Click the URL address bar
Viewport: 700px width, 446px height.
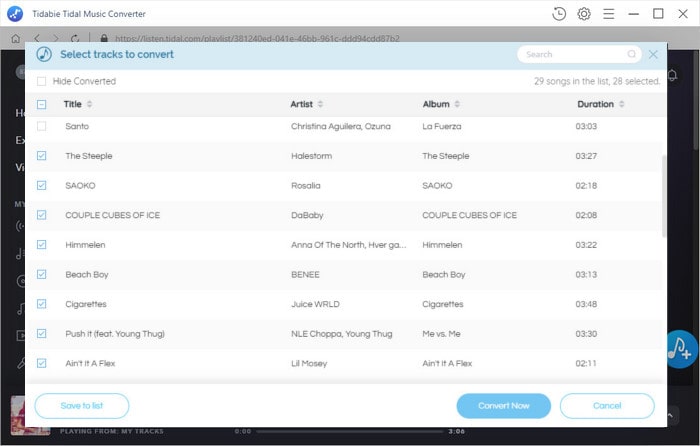click(x=257, y=39)
